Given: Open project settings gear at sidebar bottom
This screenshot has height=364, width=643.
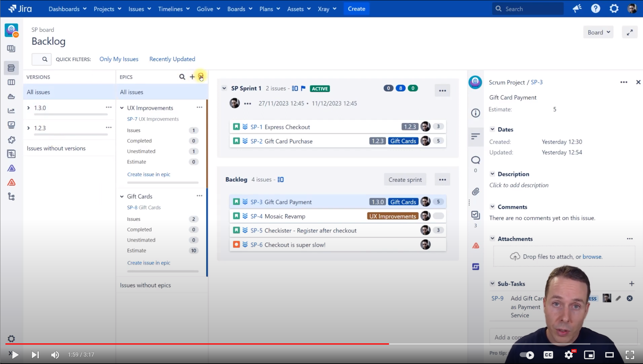Looking at the screenshot, I should 11,339.
